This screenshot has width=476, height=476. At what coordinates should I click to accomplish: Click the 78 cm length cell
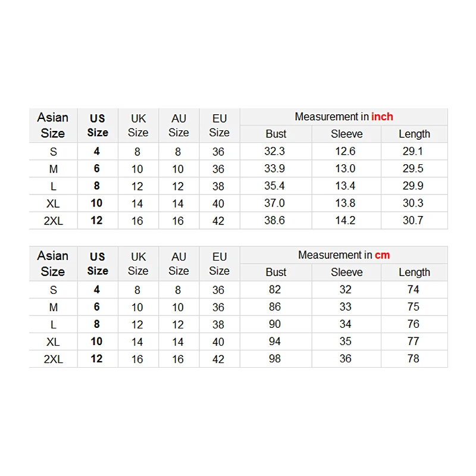tap(413, 359)
